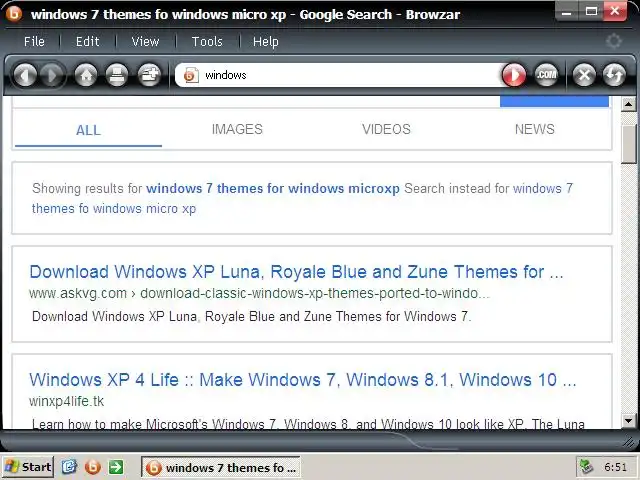Go back using the Back arrow button
Image resolution: width=640 pixels, height=480 pixels.
25,76
